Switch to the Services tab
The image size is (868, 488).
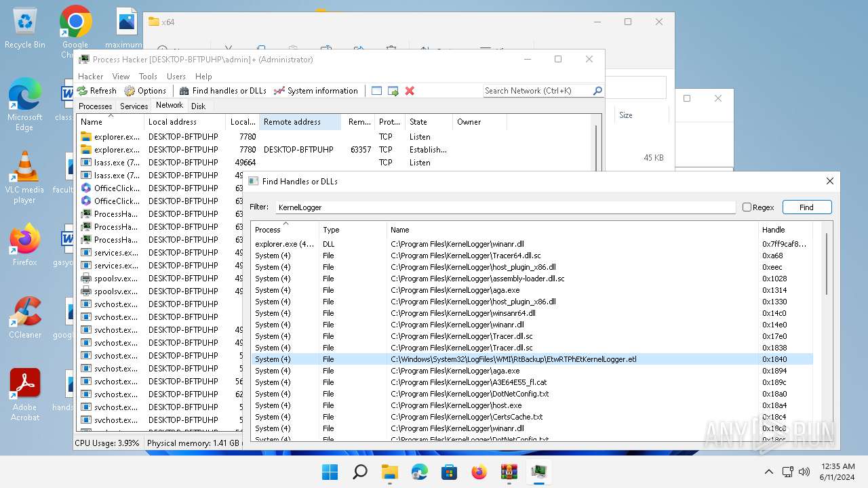134,106
